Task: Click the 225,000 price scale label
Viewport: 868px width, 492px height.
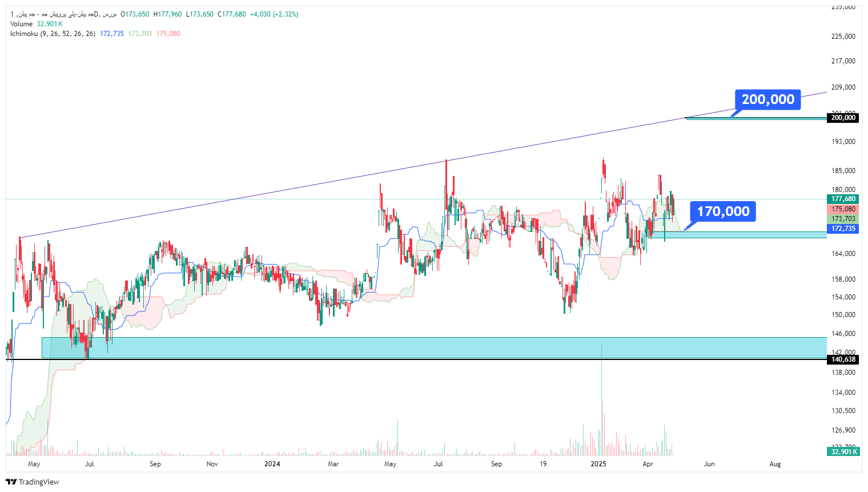Action: [843, 37]
